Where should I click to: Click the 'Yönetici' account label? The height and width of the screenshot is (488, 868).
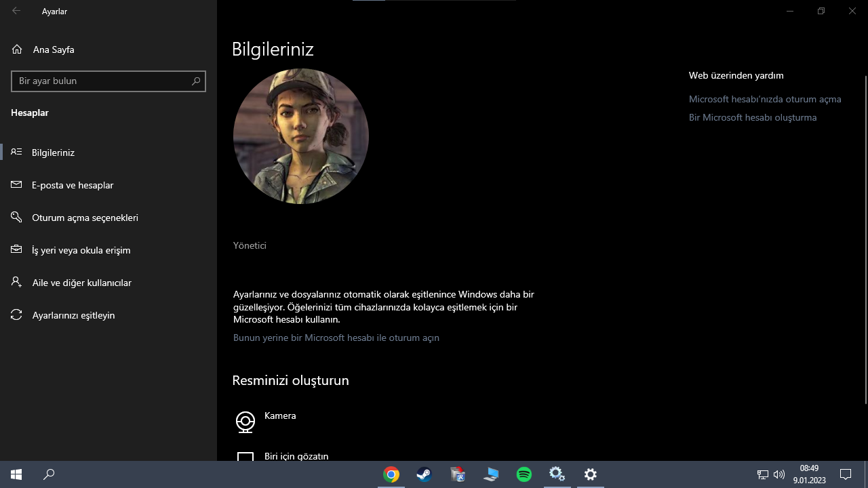pyautogui.click(x=250, y=245)
